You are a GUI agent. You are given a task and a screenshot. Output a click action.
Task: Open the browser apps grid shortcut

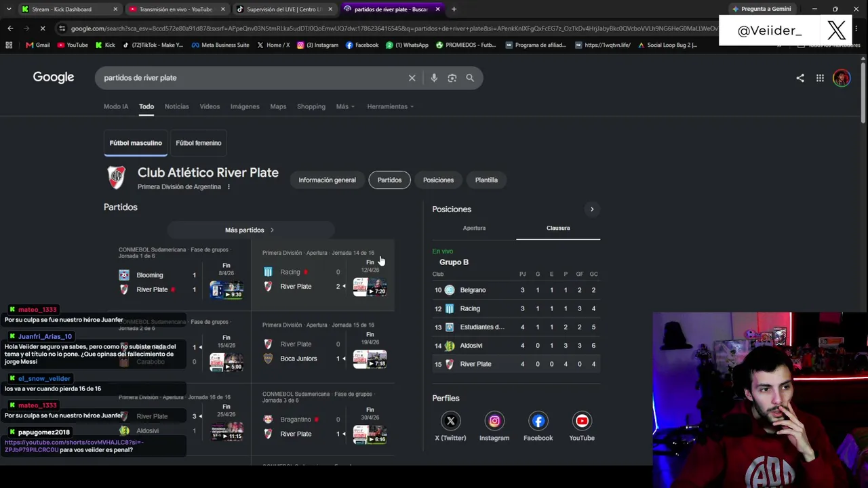9,45
